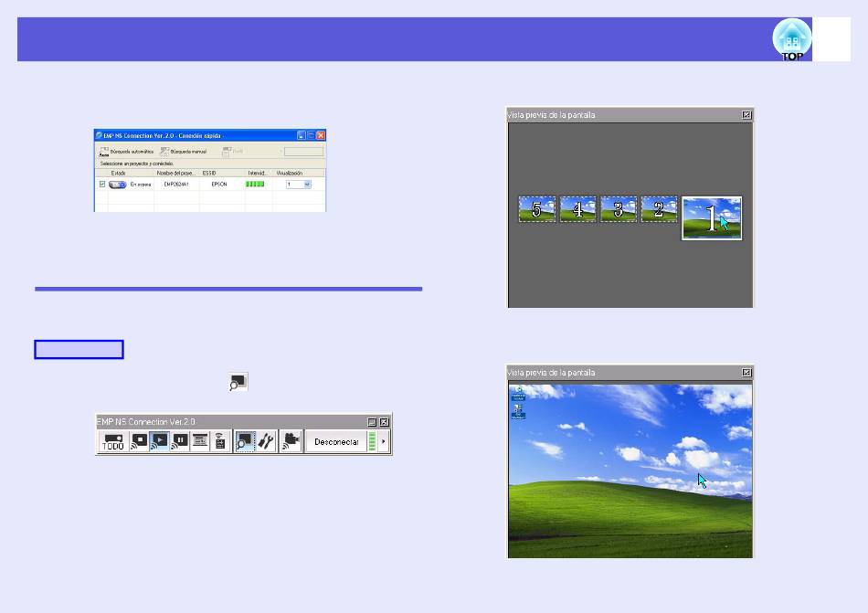
Task: Click the projector remote control icon
Action: pyautogui.click(x=220, y=441)
